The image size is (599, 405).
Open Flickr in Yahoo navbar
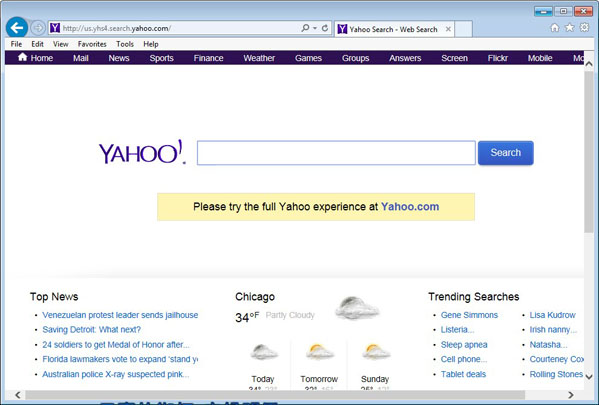coord(497,58)
